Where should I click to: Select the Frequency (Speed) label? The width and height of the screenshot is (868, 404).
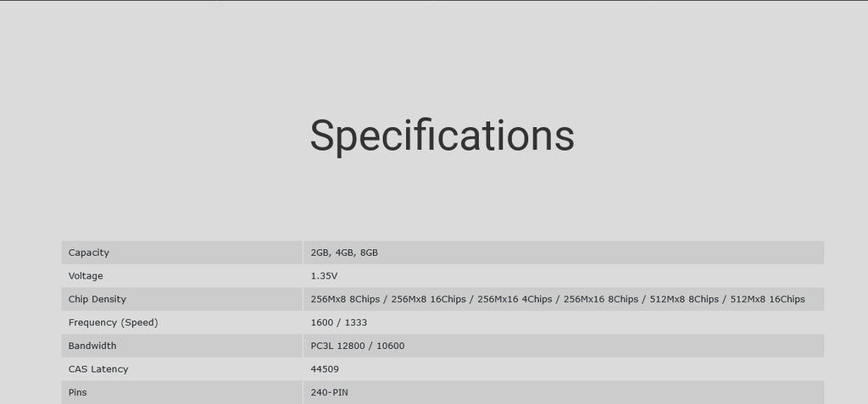click(x=114, y=322)
